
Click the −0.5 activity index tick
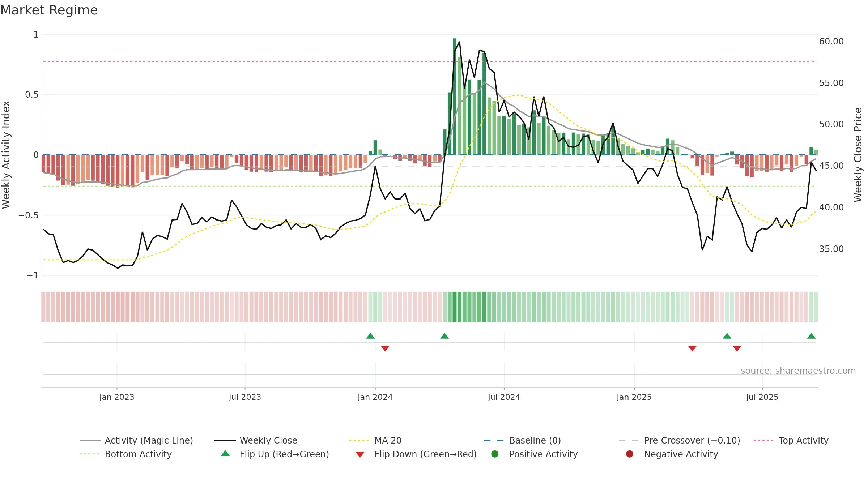pos(29,215)
